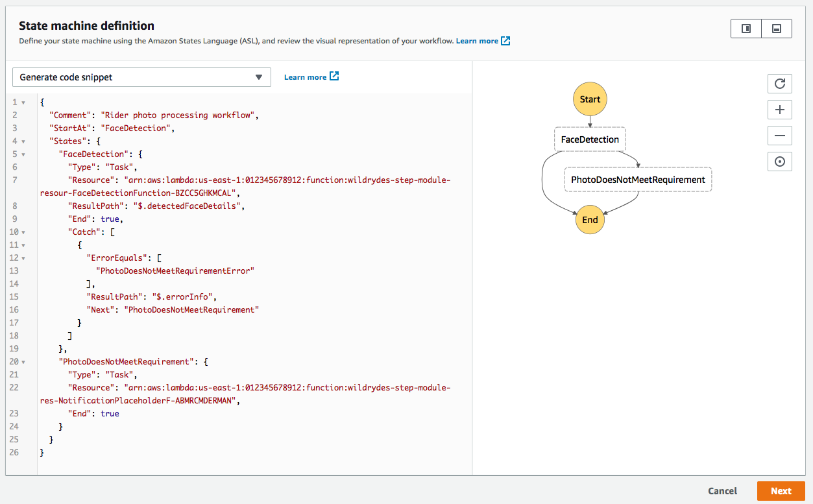This screenshot has height=504, width=813.
Task: Open the header Learn more link
Action: coord(483,41)
